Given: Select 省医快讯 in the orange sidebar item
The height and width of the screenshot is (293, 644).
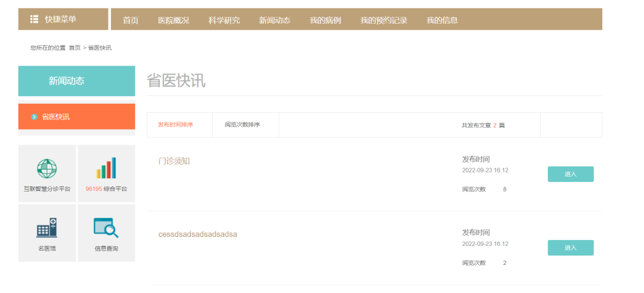Looking at the screenshot, I should (77, 117).
